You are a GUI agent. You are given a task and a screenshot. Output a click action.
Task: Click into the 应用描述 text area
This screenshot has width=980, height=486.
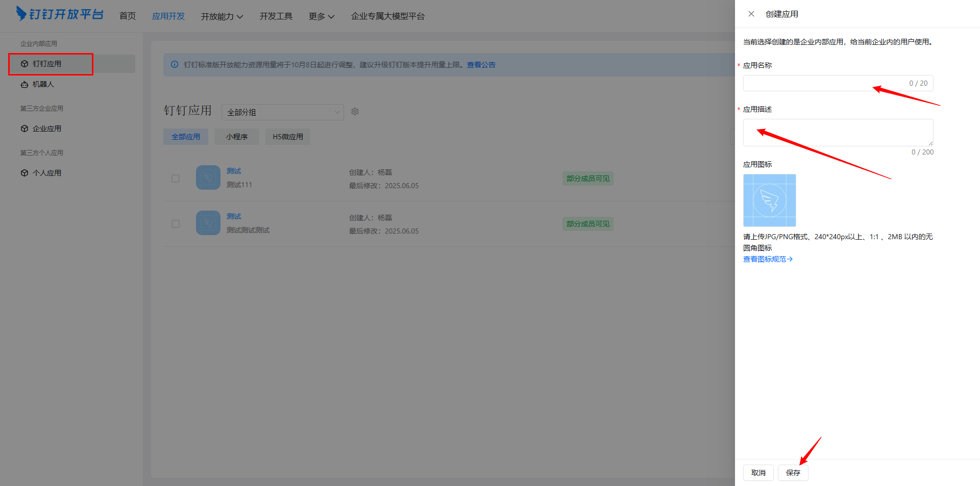point(838,133)
